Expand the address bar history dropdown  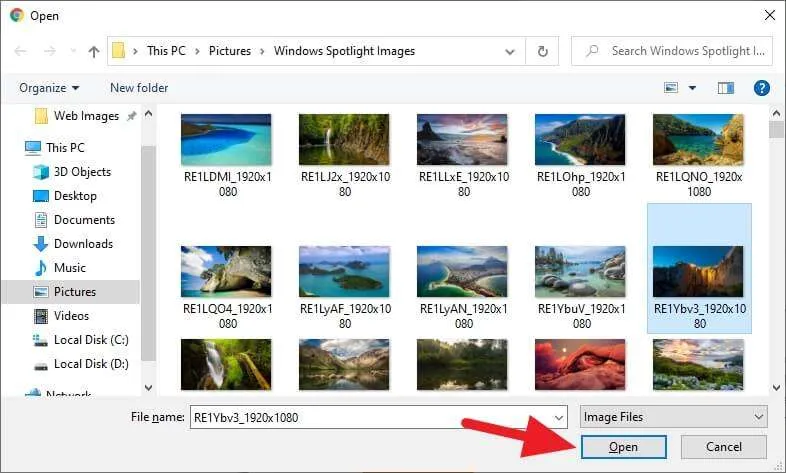pos(510,51)
